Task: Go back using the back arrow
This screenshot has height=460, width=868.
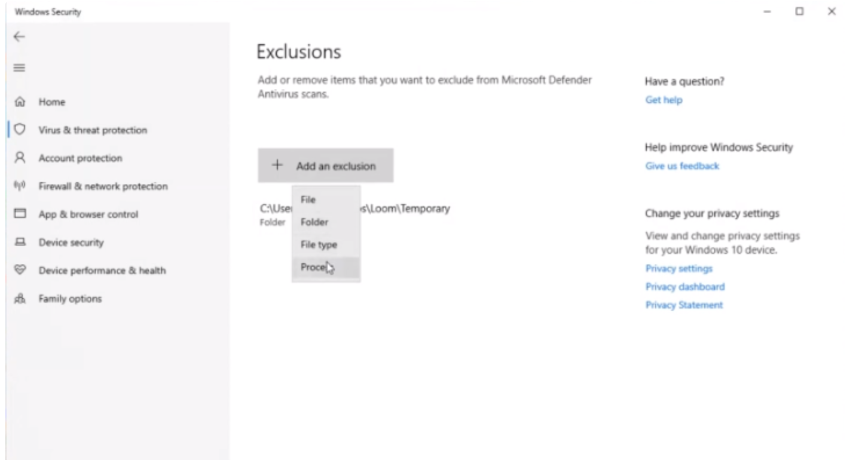Action: (19, 37)
